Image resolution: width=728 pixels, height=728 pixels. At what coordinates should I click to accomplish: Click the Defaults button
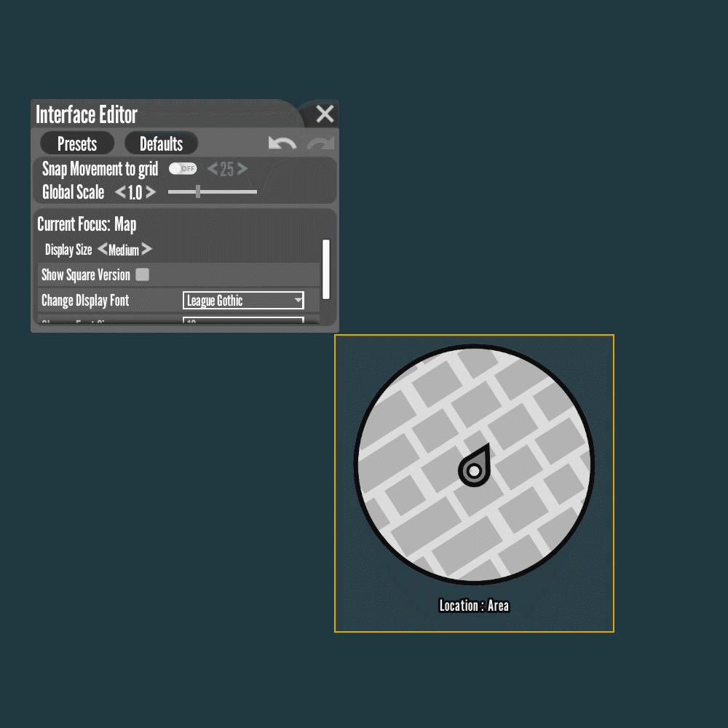(x=161, y=143)
